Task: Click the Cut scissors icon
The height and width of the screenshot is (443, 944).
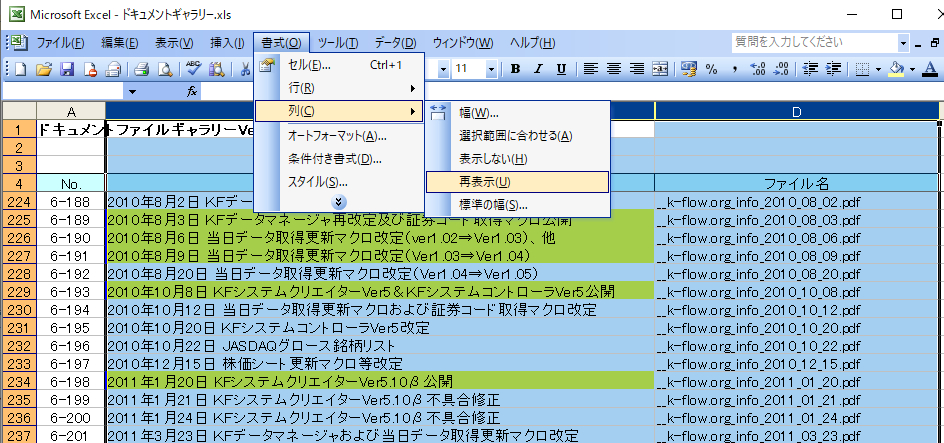Action: [245, 69]
